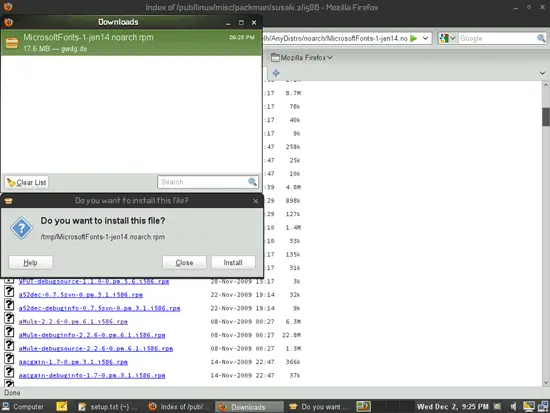Click the Search field in Downloads window
The width and height of the screenshot is (550, 413).
203,182
